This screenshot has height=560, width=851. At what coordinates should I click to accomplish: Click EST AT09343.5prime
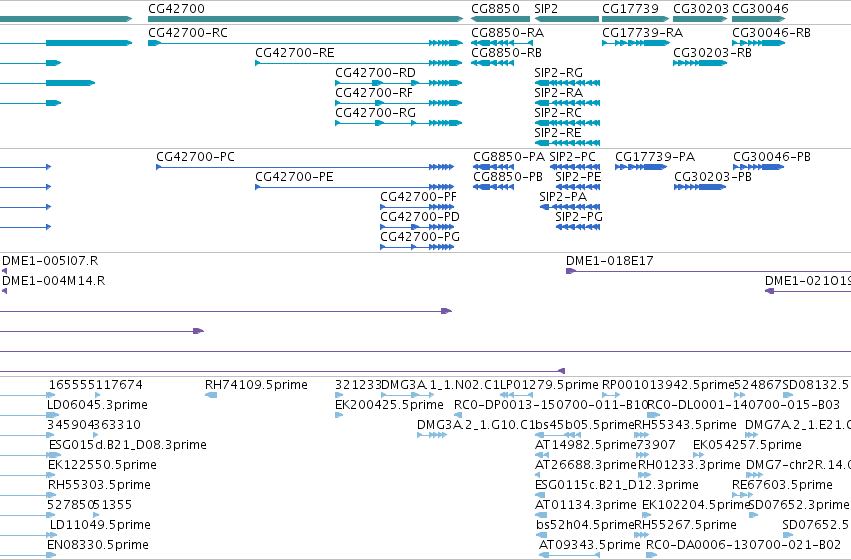pos(590,545)
